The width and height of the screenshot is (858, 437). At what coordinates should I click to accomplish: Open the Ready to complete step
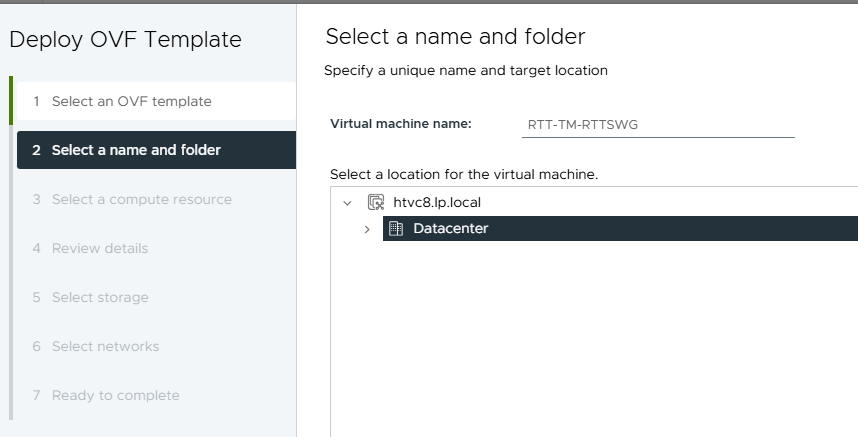point(115,395)
